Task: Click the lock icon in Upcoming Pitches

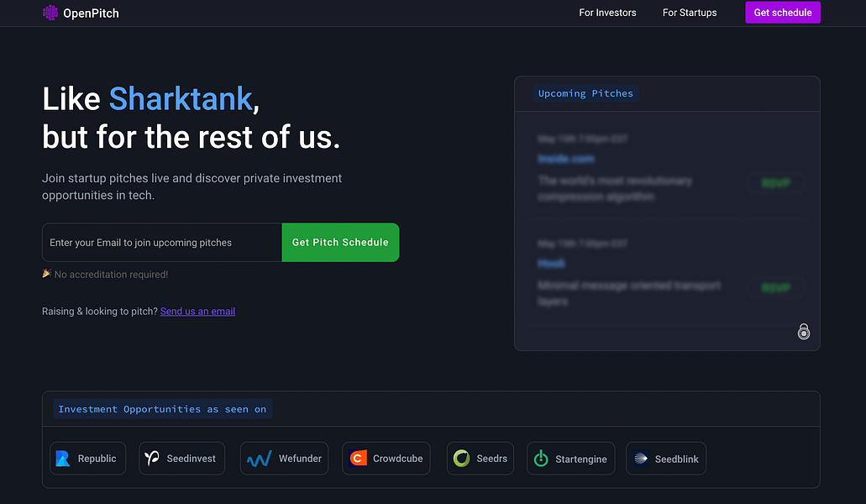Action: (804, 331)
